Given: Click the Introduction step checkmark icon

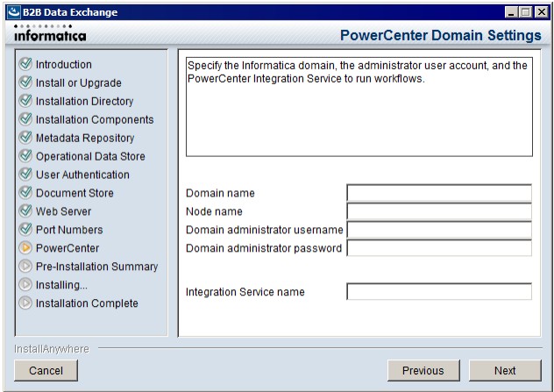Looking at the screenshot, I should pyautogui.click(x=25, y=64).
